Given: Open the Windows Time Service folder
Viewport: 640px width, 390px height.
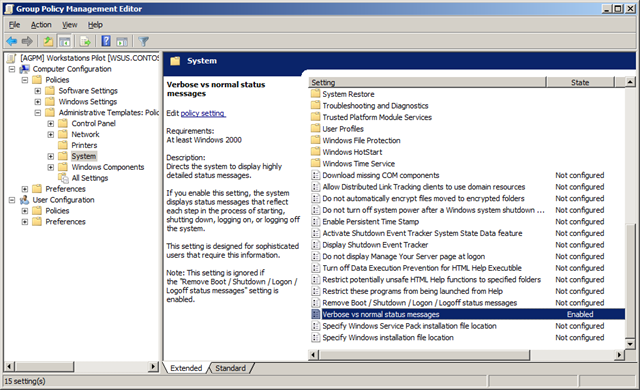Looking at the screenshot, I should click(x=358, y=164).
